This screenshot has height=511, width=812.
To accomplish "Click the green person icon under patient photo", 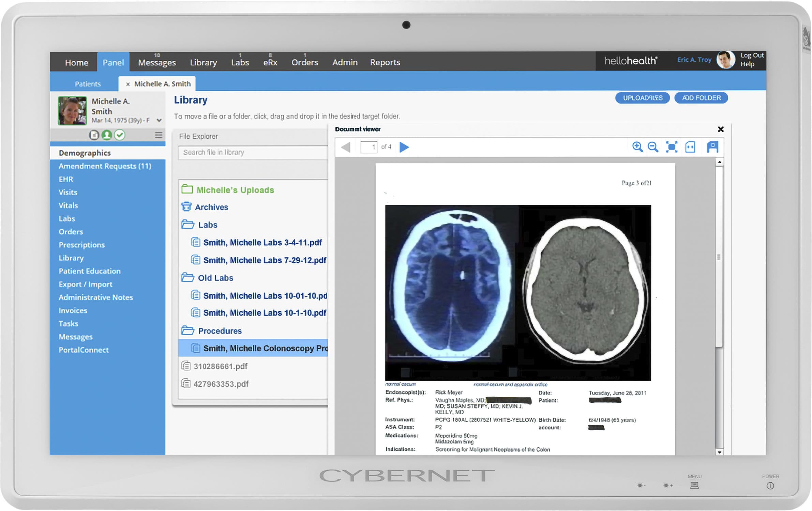I will pos(107,135).
